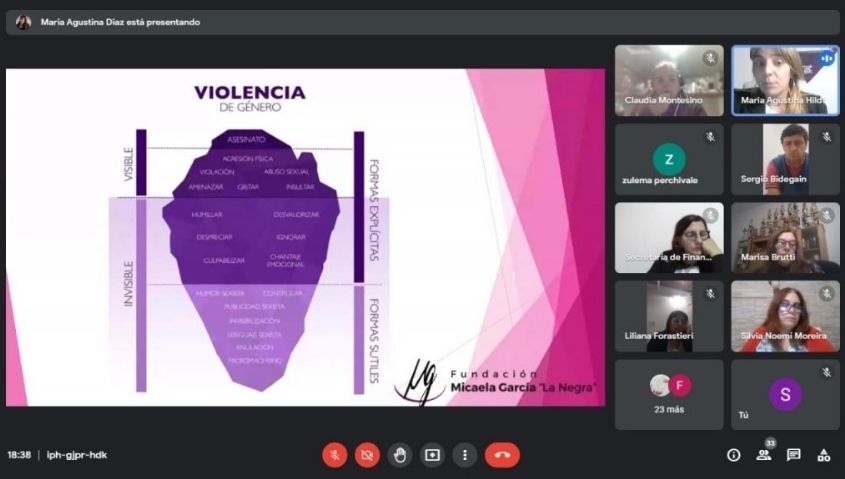The width and height of the screenshot is (845, 479).
Task: Expand the '23 más' participants tile
Action: [x=669, y=394]
